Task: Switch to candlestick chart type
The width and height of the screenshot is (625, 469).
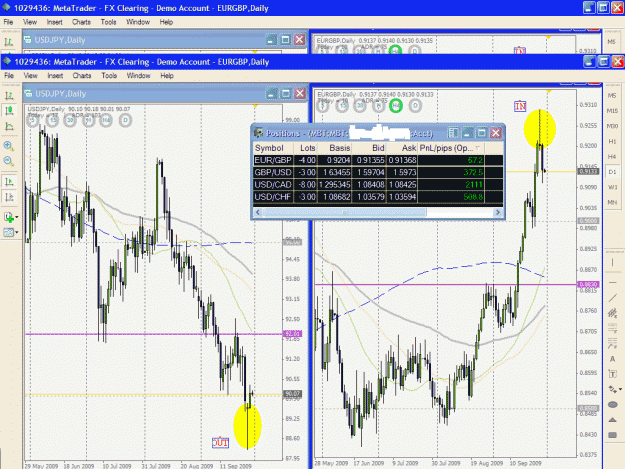Action: 9,111
